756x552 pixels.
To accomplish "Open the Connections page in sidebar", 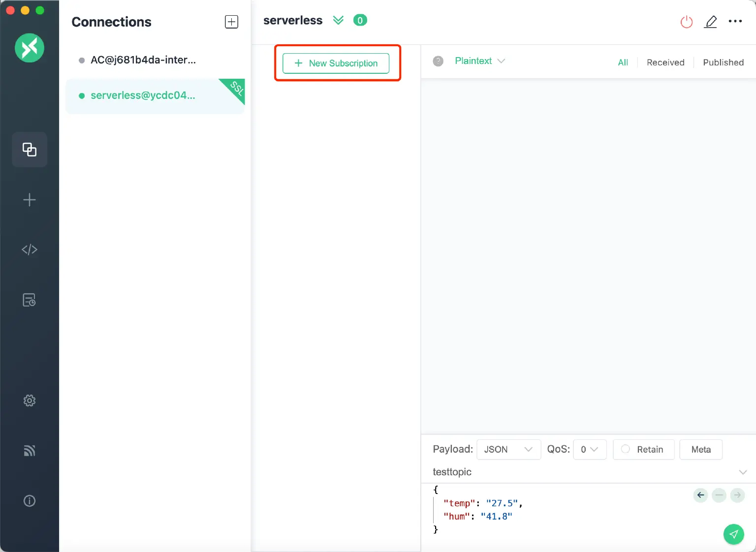I will coord(30,150).
